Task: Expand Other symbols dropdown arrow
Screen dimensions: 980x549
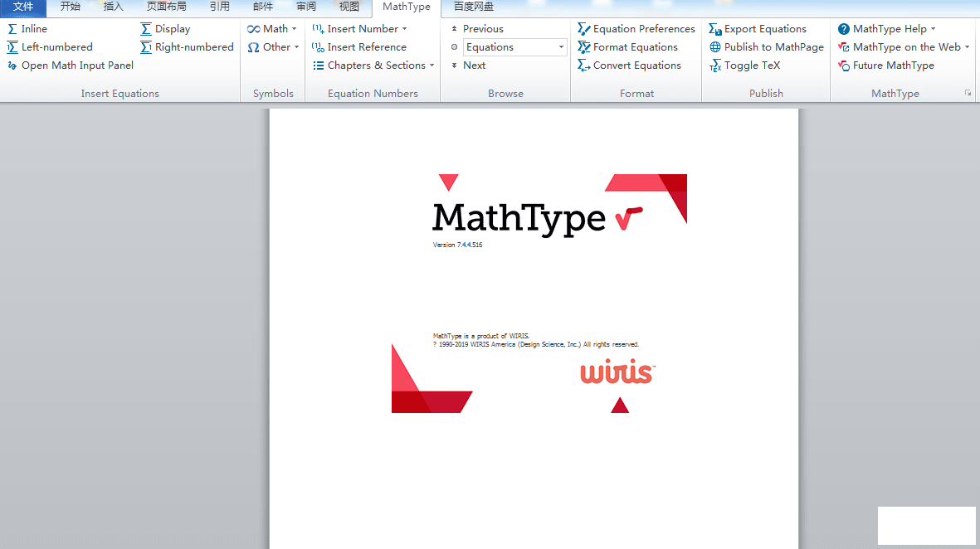Action: (x=296, y=46)
